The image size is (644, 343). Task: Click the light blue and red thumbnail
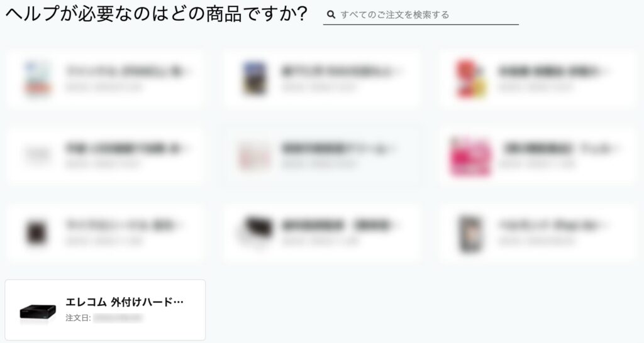pyautogui.click(x=38, y=79)
